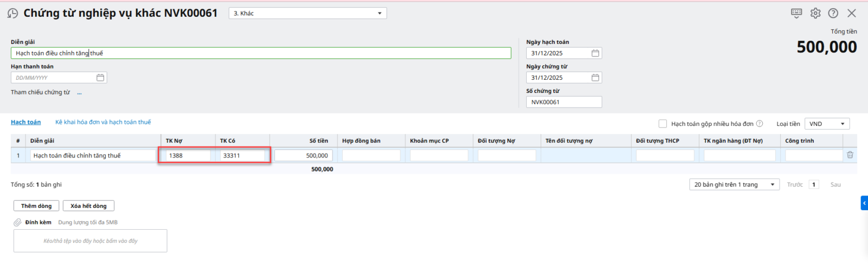Viewport: 868px width, 265px height.
Task: Open the settings gear icon
Action: coord(815,13)
